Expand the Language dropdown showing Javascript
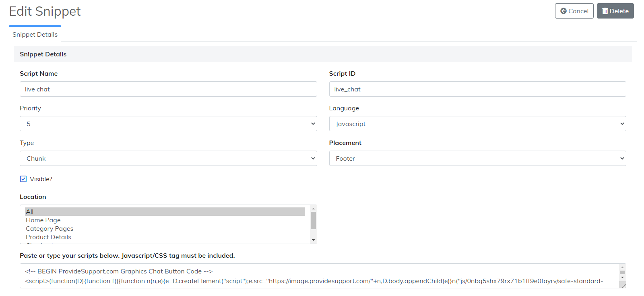644x296 pixels. tap(477, 124)
